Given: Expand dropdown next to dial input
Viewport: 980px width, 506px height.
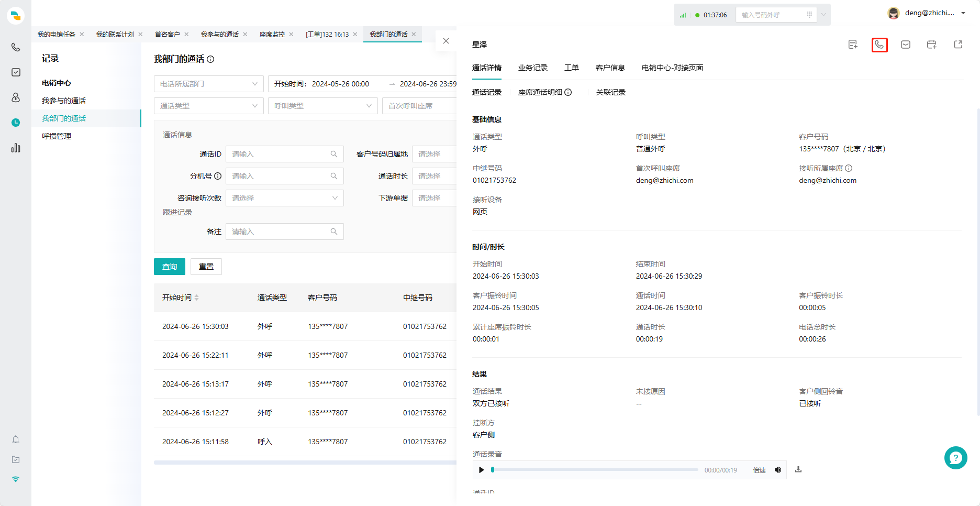Looking at the screenshot, I should point(823,15).
